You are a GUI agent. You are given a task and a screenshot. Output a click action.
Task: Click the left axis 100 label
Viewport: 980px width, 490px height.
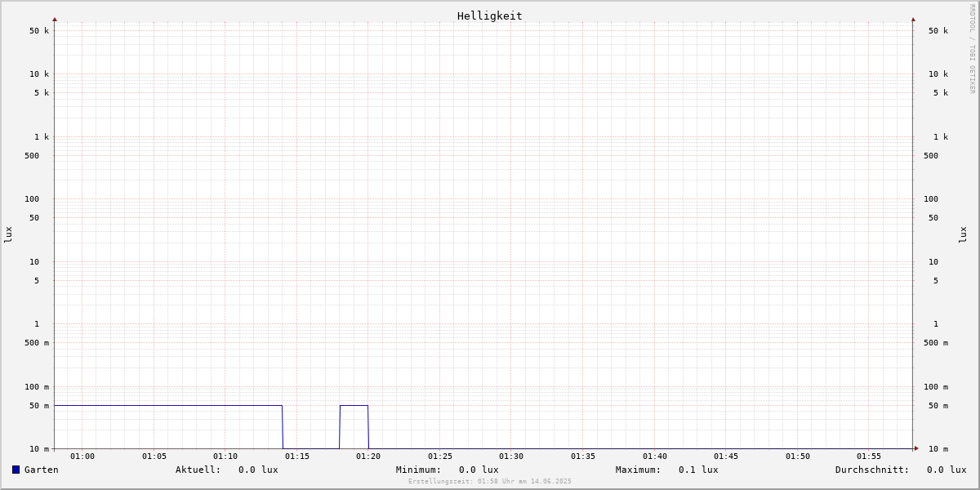pyautogui.click(x=32, y=199)
